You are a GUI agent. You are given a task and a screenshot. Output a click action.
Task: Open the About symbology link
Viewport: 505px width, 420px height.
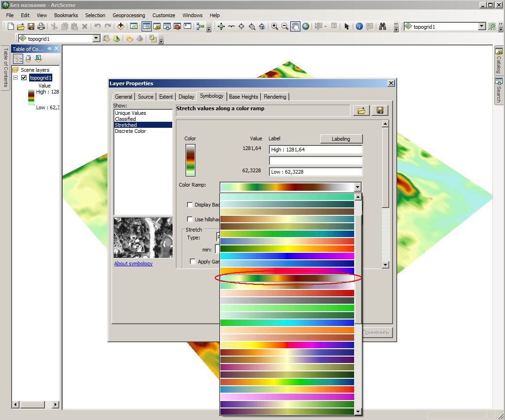(133, 263)
